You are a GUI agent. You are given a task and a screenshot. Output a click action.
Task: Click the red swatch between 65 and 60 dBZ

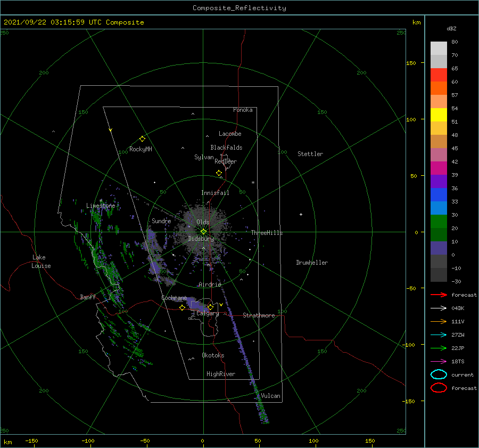coord(439,75)
